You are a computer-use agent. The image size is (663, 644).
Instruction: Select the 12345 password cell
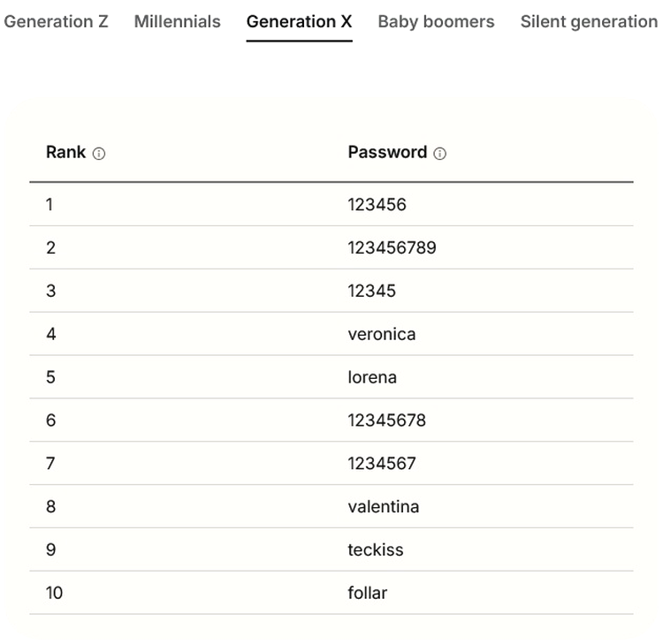tap(371, 291)
